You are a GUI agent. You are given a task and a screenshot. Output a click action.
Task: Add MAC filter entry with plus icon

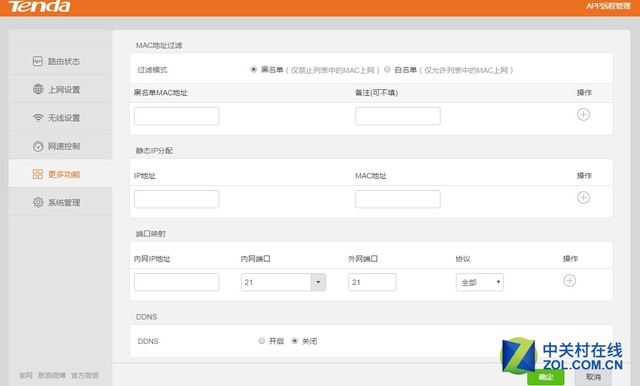pos(583,115)
